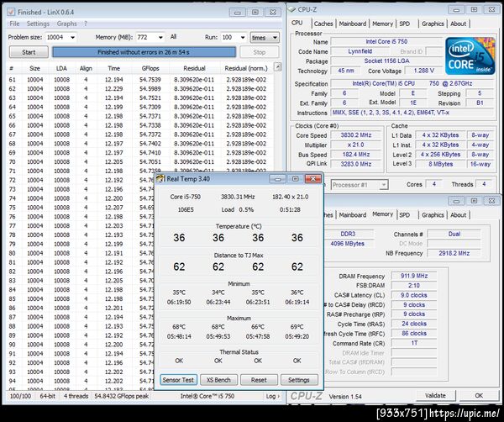
Task: Click the OK button in CPU-Z
Action: (479, 395)
